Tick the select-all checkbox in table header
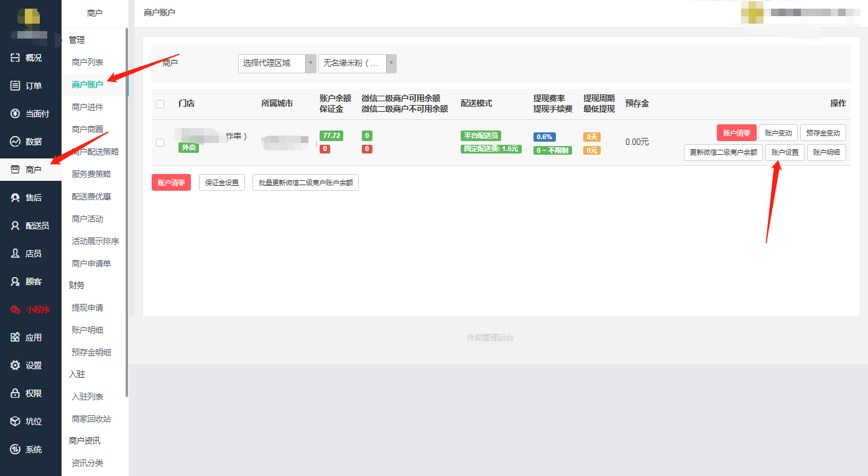The image size is (868, 476). click(160, 104)
